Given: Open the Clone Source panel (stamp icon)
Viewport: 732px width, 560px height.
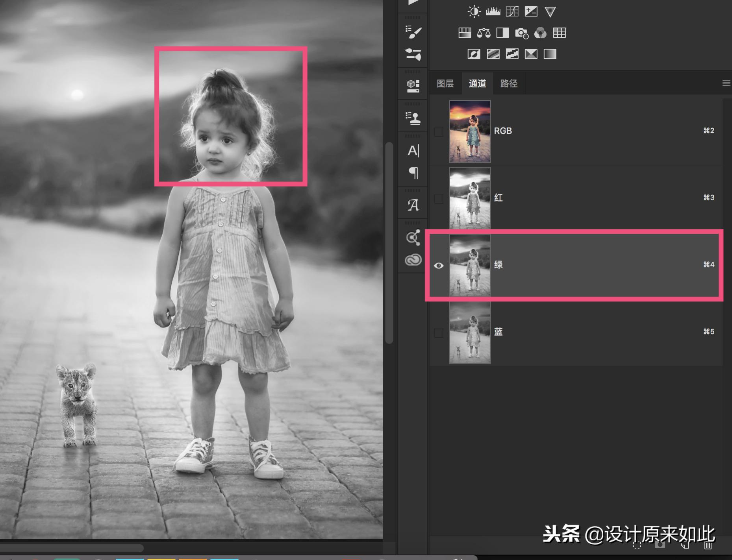Looking at the screenshot, I should (x=413, y=118).
